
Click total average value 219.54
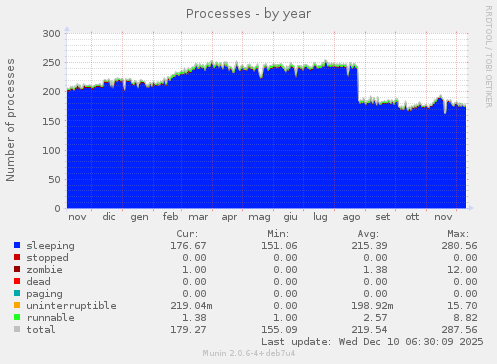click(369, 330)
